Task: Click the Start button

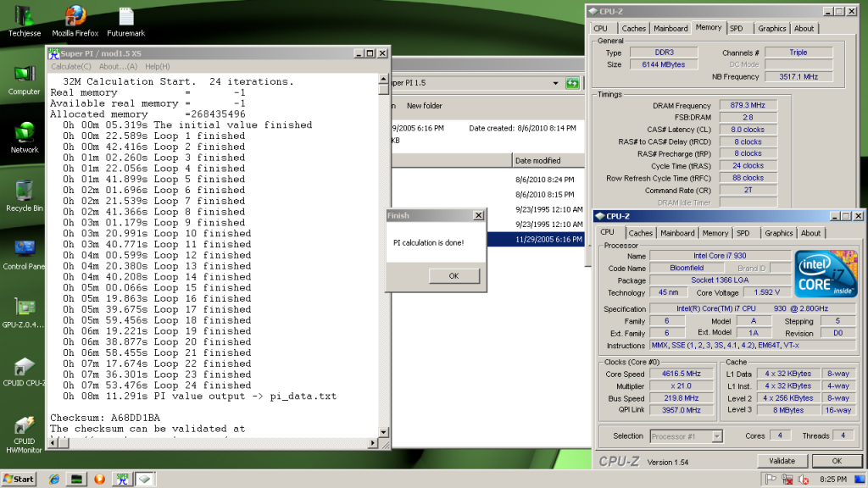Action: tap(19, 480)
